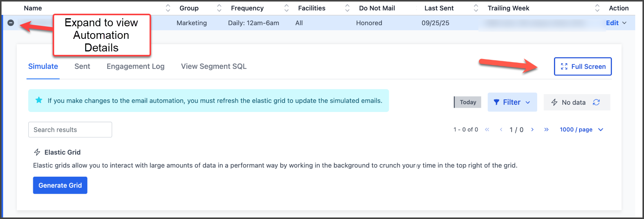
Task: Collapse the automation row with minus icon
Action: pos(11,23)
